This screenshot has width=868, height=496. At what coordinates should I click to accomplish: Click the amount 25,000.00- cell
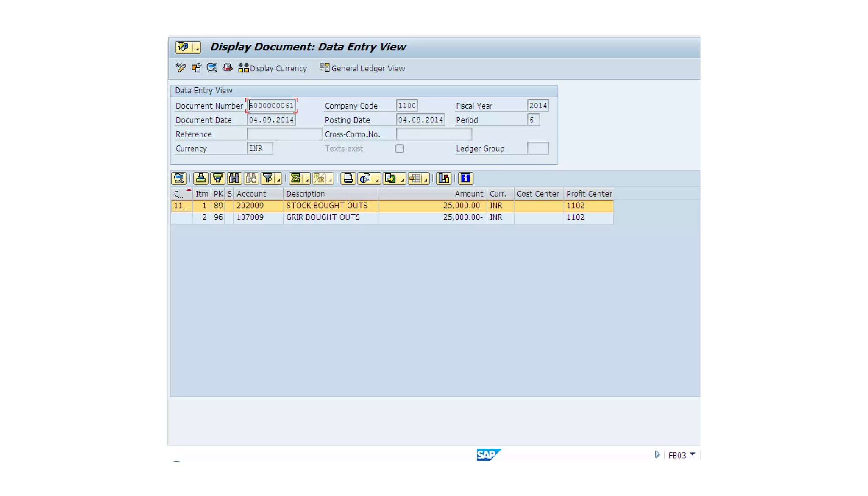[432, 217]
